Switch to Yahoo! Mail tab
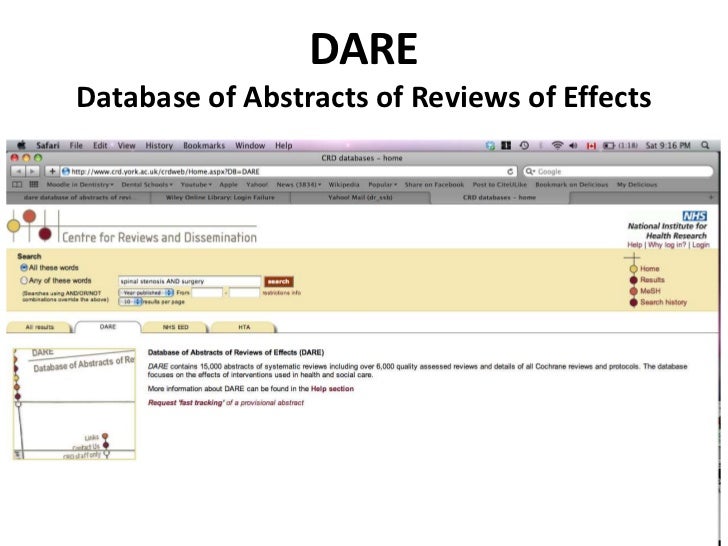Viewport: 728px width, 546px height. pyautogui.click(x=360, y=197)
